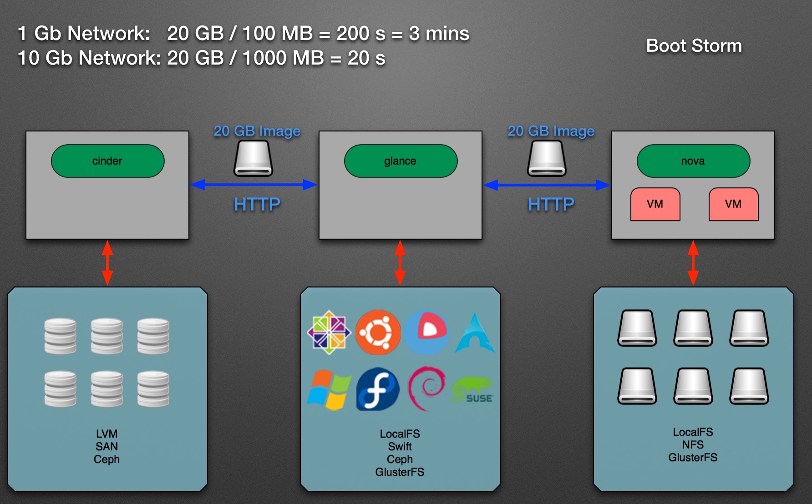Click the Ubuntu logo icon
812x504 pixels.
pos(378,333)
